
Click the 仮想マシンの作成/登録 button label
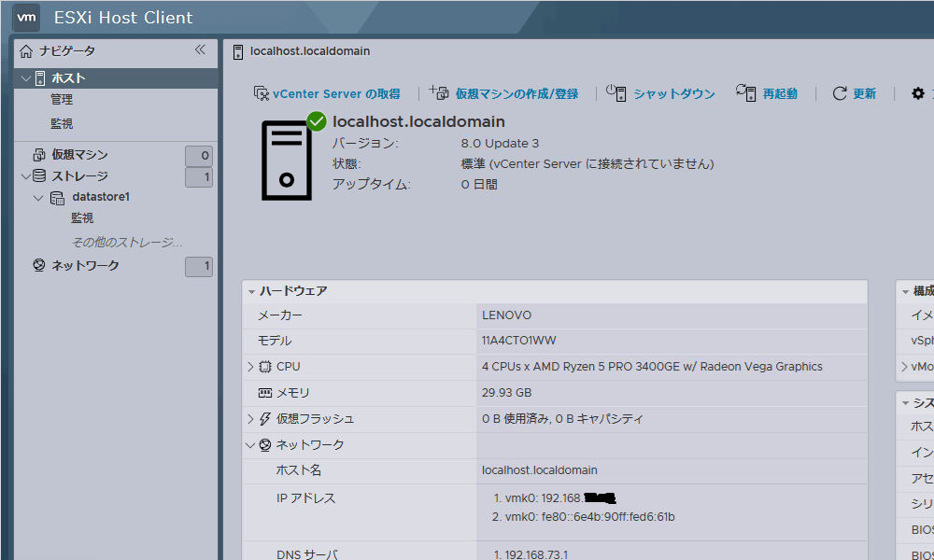(517, 93)
